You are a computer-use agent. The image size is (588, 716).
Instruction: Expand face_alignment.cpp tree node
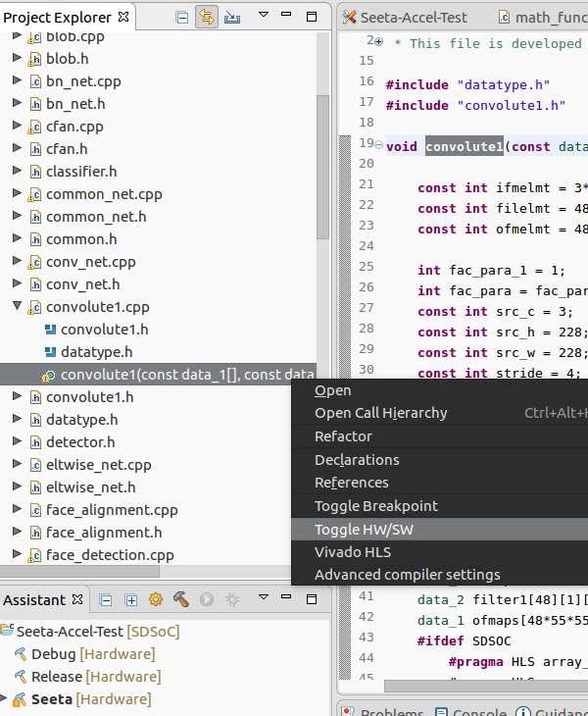pyautogui.click(x=17, y=509)
